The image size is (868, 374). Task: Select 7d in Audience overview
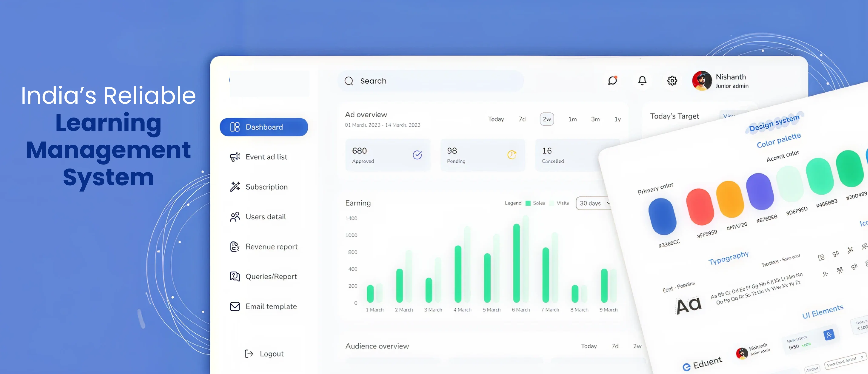(615, 346)
